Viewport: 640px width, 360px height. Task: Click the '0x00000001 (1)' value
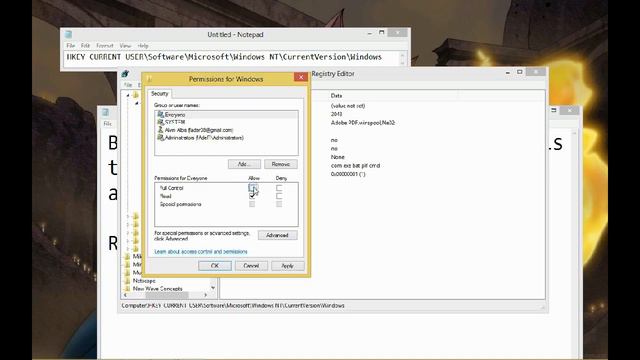pos(348,174)
